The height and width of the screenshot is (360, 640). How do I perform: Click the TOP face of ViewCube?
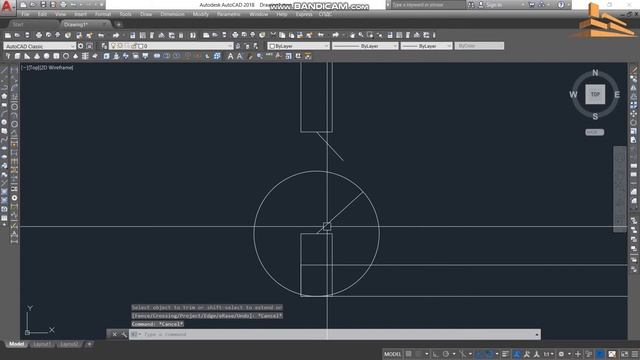click(x=595, y=95)
